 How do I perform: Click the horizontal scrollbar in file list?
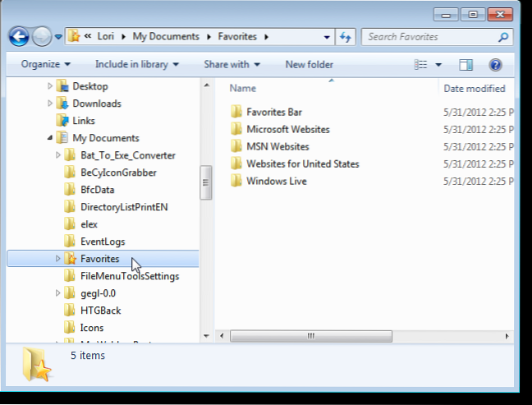pos(310,336)
